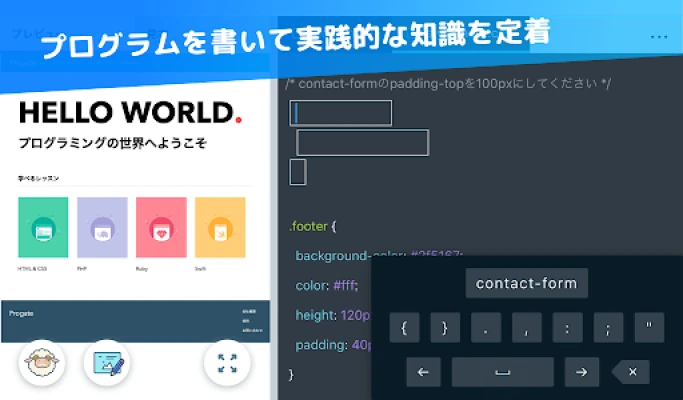The height and width of the screenshot is (400, 683).
Task: Click the first empty code input box
Action: [x=341, y=113]
